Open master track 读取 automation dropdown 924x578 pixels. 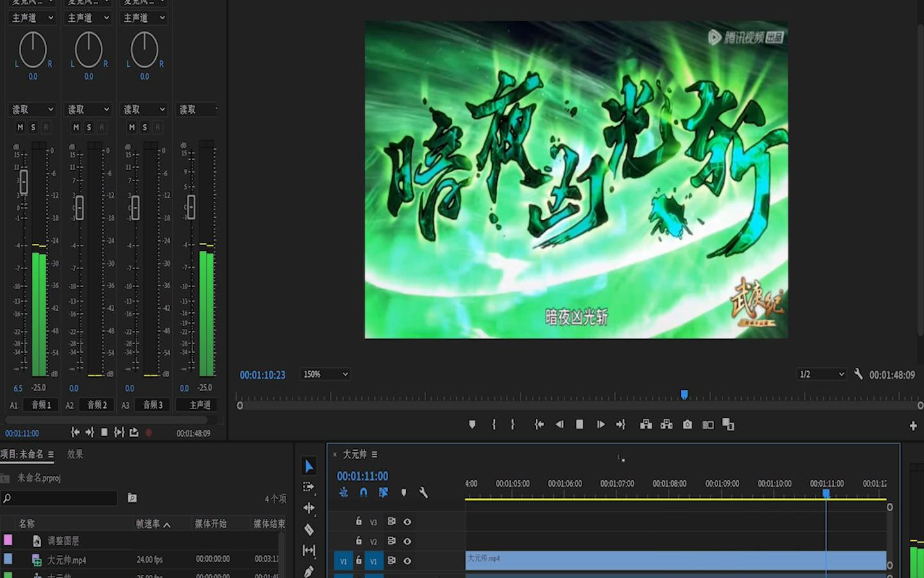[x=198, y=109]
